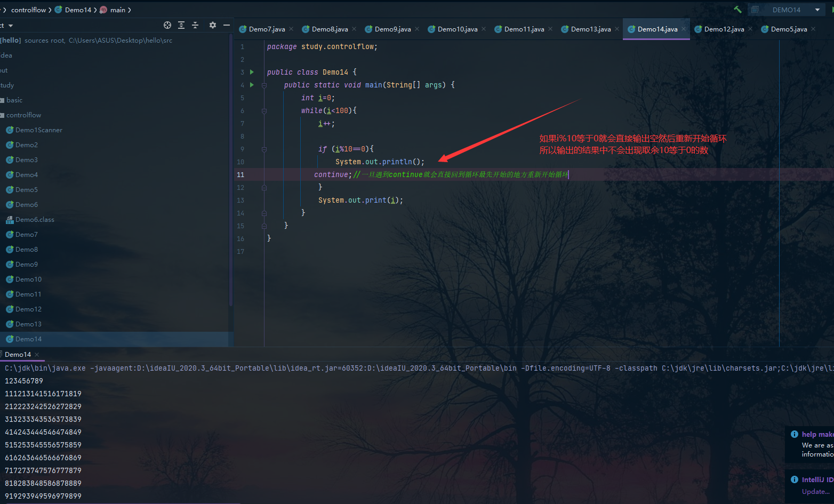The image size is (834, 504).
Task: Select Demo14 class in project tree
Action: [x=28, y=339]
